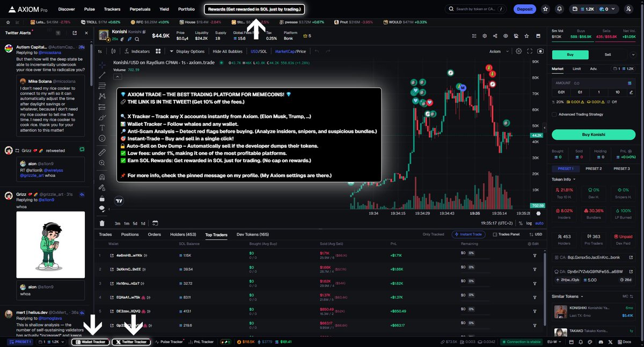Open the watchlist star button in top bar
644x347 pixels.
(545, 9)
